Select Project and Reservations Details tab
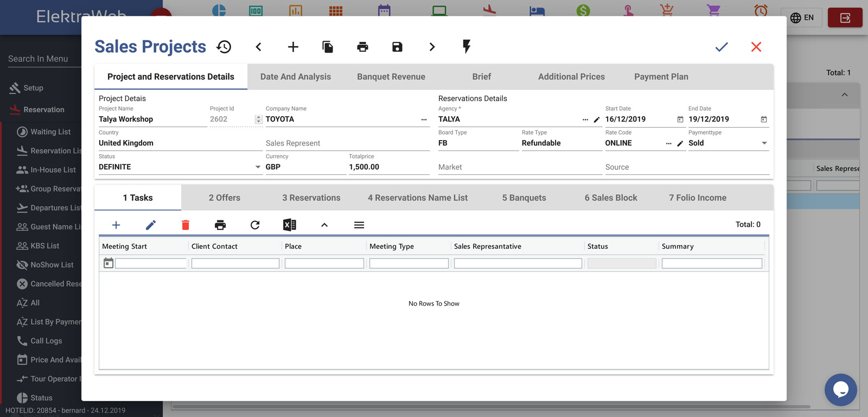 pyautogui.click(x=171, y=77)
